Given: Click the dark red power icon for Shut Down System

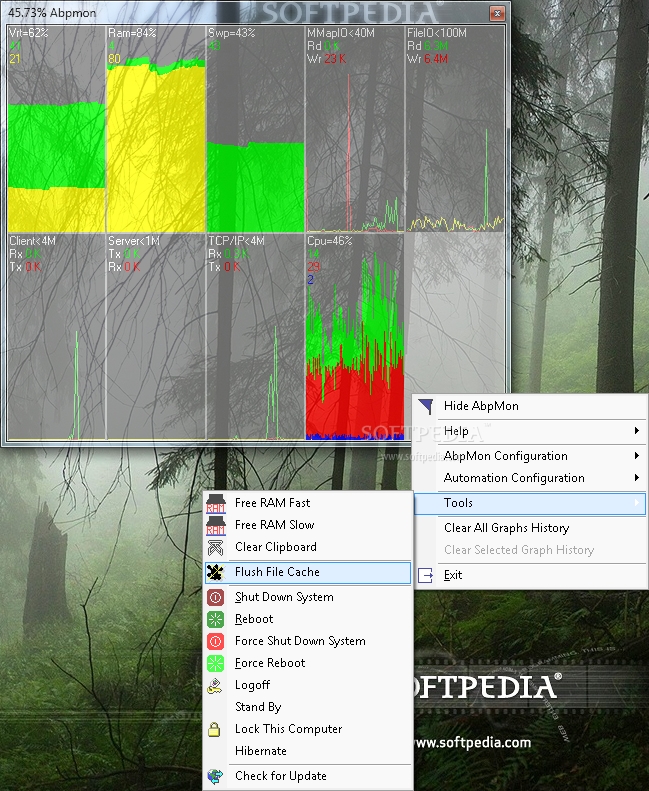Looking at the screenshot, I should [x=216, y=597].
